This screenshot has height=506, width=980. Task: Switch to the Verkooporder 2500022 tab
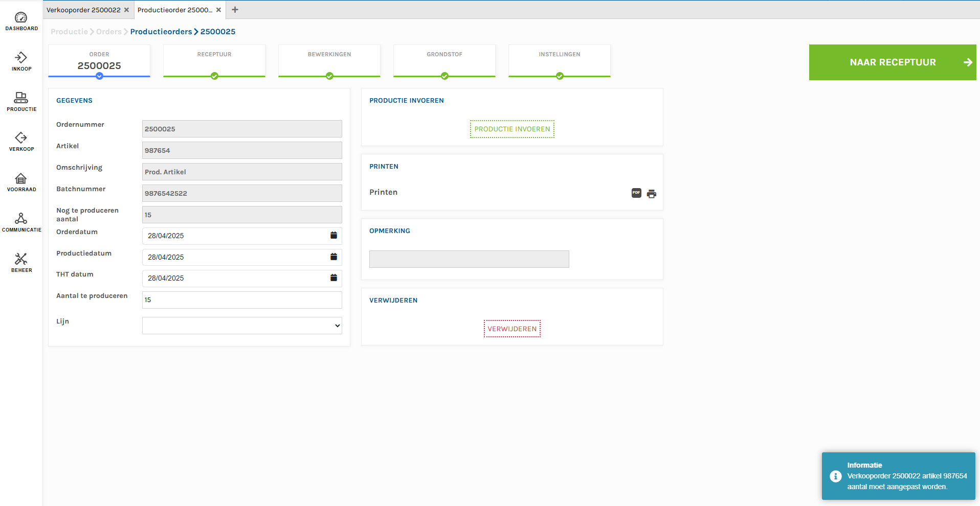(x=83, y=10)
